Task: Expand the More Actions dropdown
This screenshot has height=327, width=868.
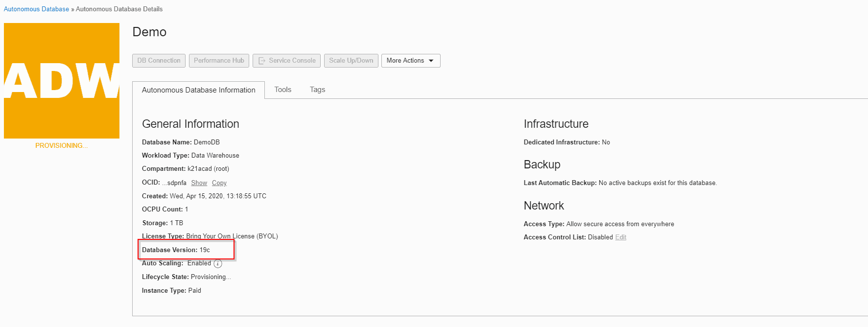Action: pos(410,61)
